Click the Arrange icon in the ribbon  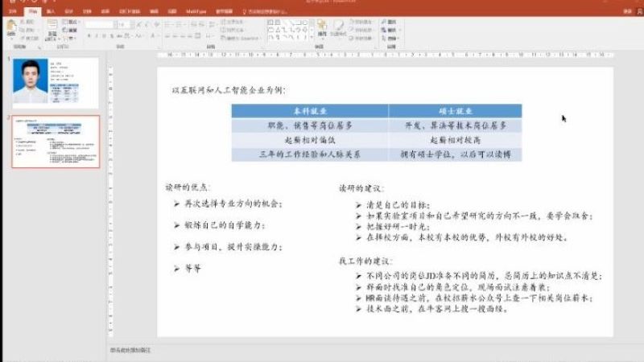pyautogui.click(x=321, y=29)
